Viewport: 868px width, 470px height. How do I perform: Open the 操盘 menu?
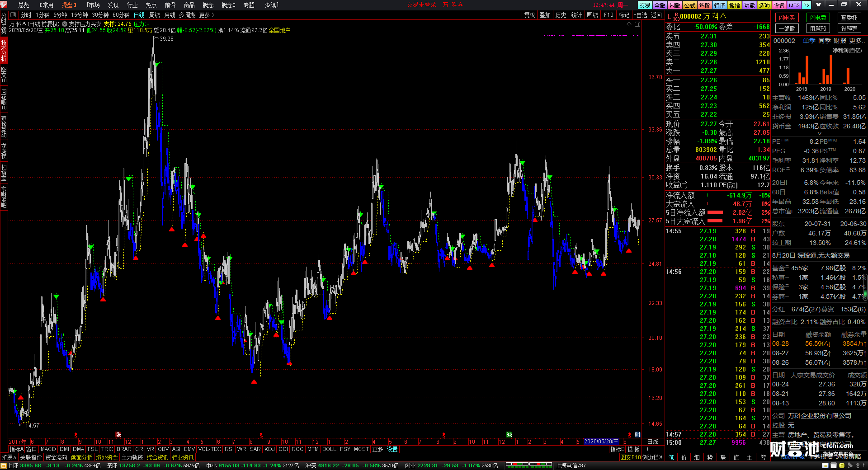coord(68,5)
